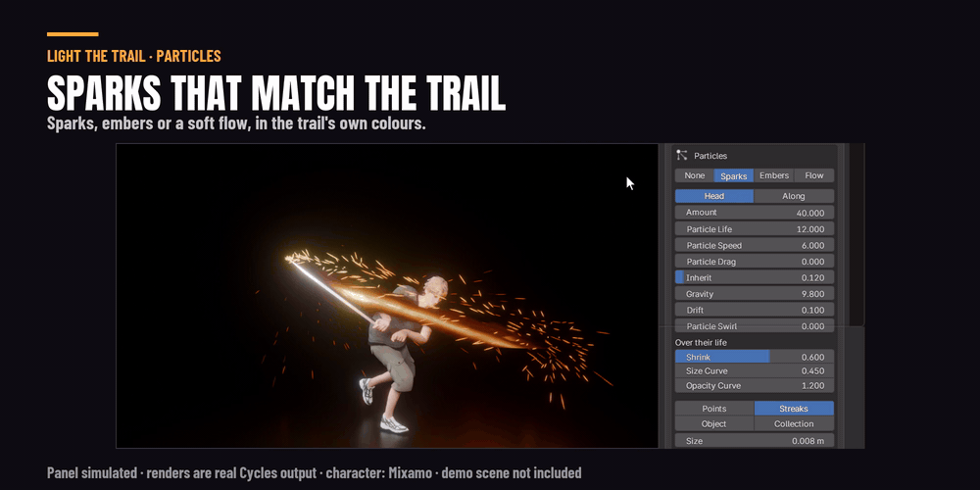Select Streaks render type
Screen dimensions: 980x490
[794, 409]
